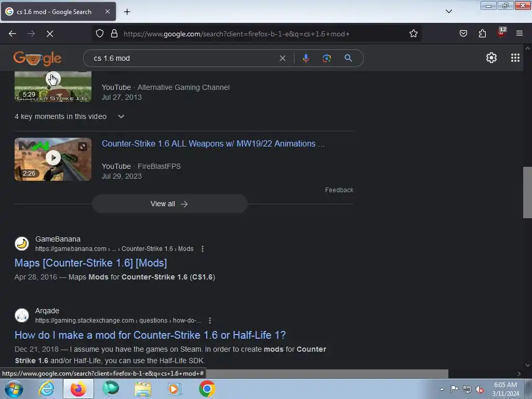The height and width of the screenshot is (399, 532).
Task: Open Counter-Strike 1.6 ALL Weapons video link
Action: pyautogui.click(x=213, y=143)
